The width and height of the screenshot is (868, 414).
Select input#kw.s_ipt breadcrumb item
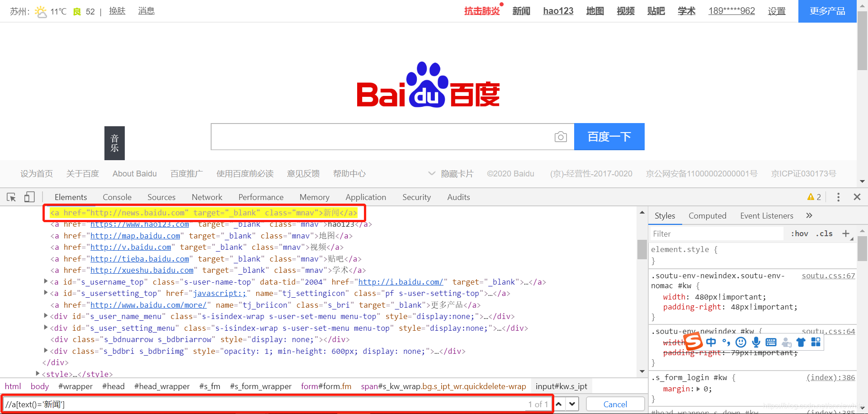click(561, 386)
